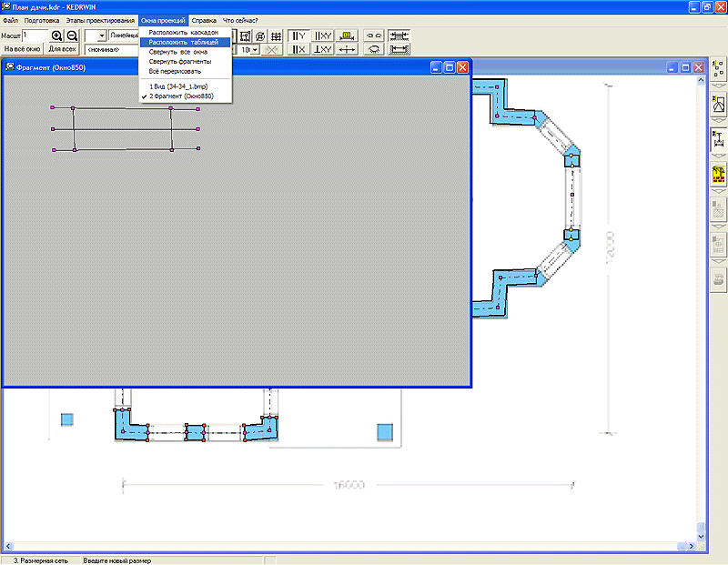Click the boxed dimension span icon, bottom right
Screen dimensions: 728x565
coord(399,49)
